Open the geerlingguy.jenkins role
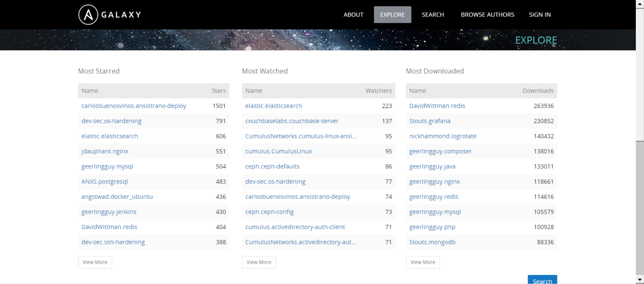 click(x=109, y=212)
